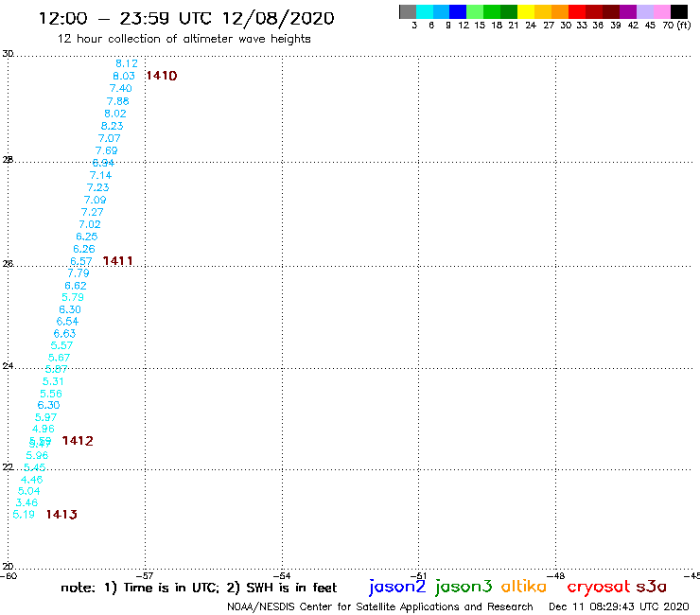
Task: Click the 5.57 wave height value
Action: (61, 345)
